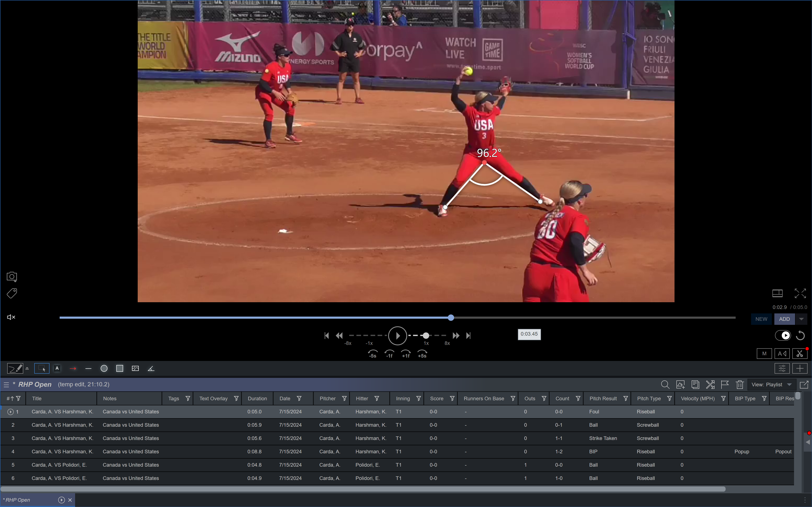Open the View: Playlist dropdown
This screenshot has height=507, width=812.
coord(771,385)
